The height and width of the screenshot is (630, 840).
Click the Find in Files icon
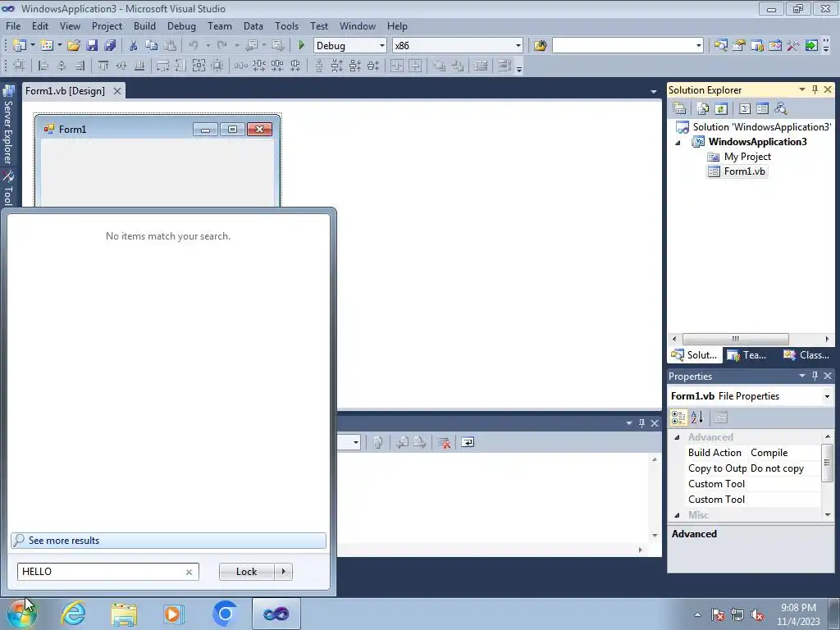point(540,46)
